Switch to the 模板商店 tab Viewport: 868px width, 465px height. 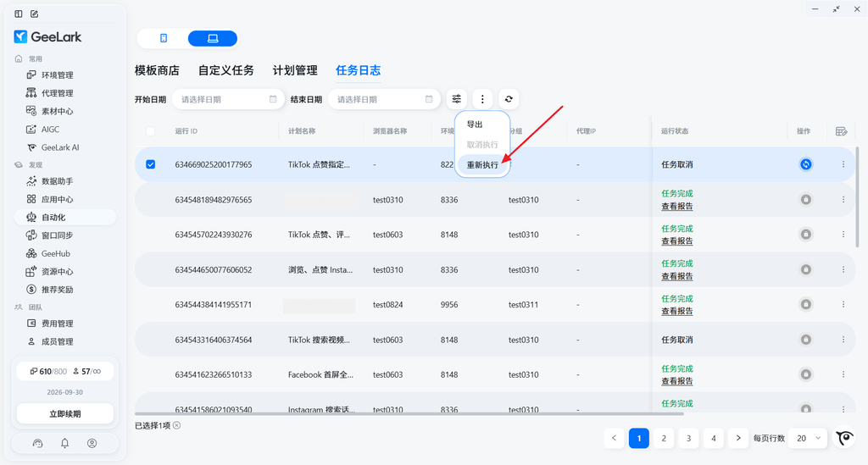point(157,70)
